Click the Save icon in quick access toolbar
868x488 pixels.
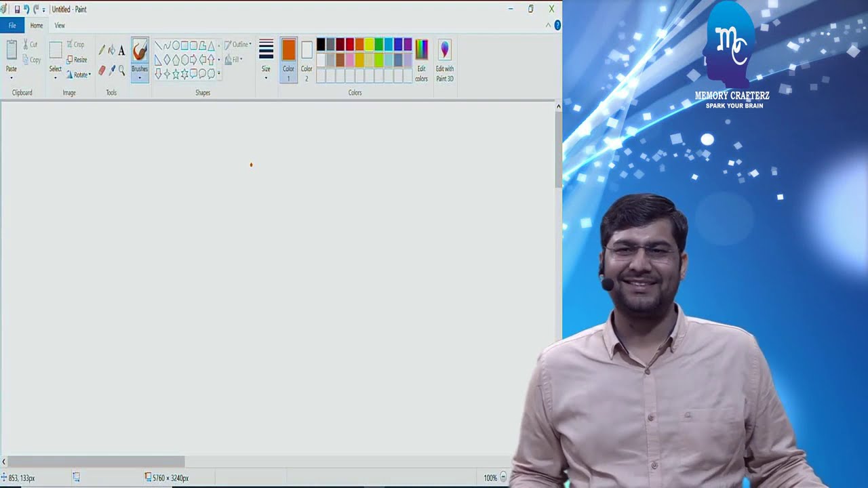tap(17, 9)
